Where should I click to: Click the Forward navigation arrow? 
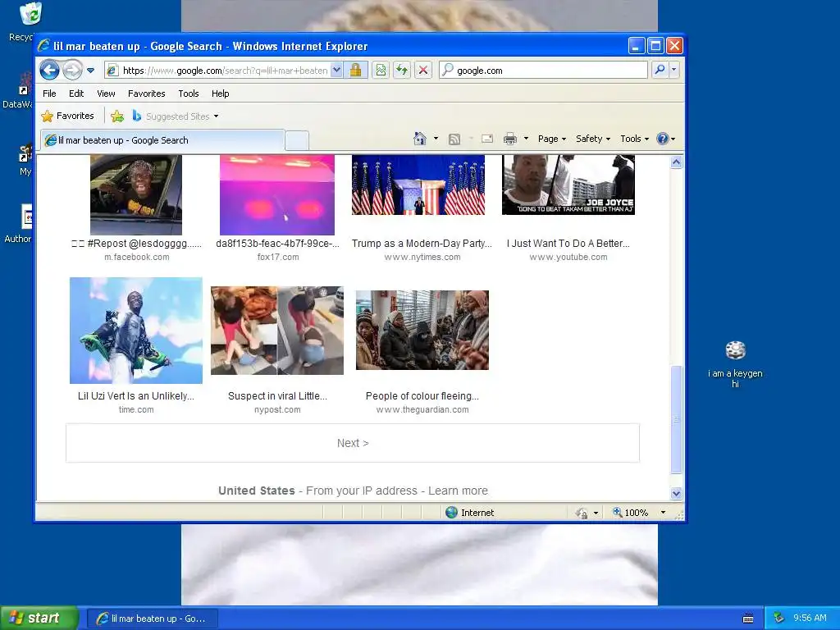[x=72, y=71]
